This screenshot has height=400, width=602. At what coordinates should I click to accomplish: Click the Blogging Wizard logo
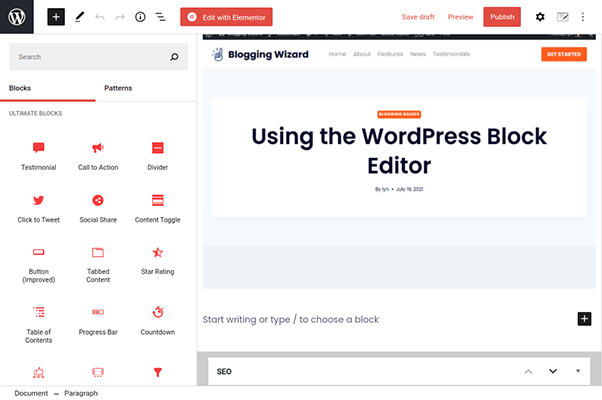pos(260,55)
